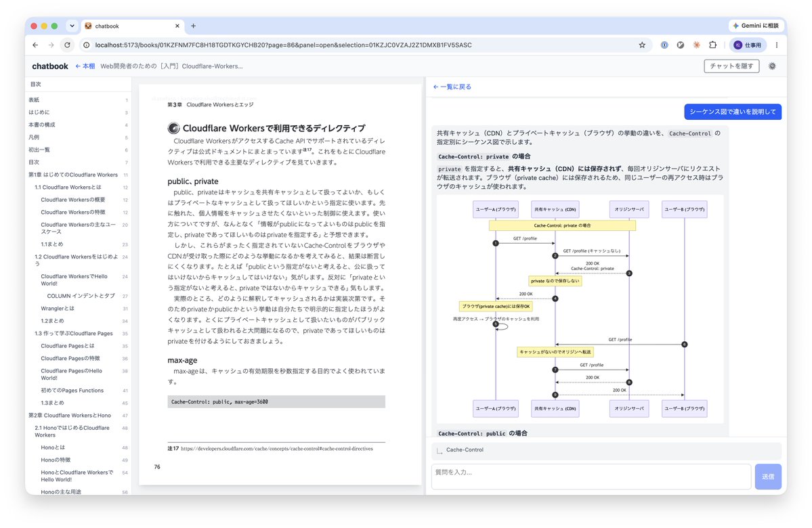The image size is (812, 528).
Task: Open Cloudflare Workersの特徴 entry
Action: (x=78, y=213)
